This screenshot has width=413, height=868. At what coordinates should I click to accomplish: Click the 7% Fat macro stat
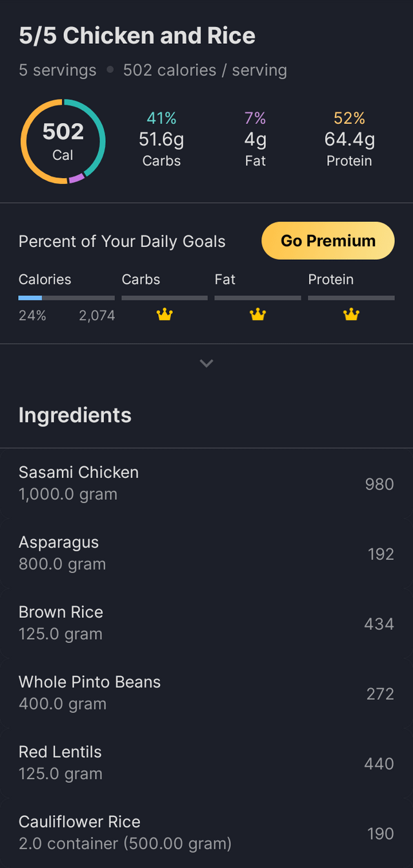pyautogui.click(x=255, y=139)
